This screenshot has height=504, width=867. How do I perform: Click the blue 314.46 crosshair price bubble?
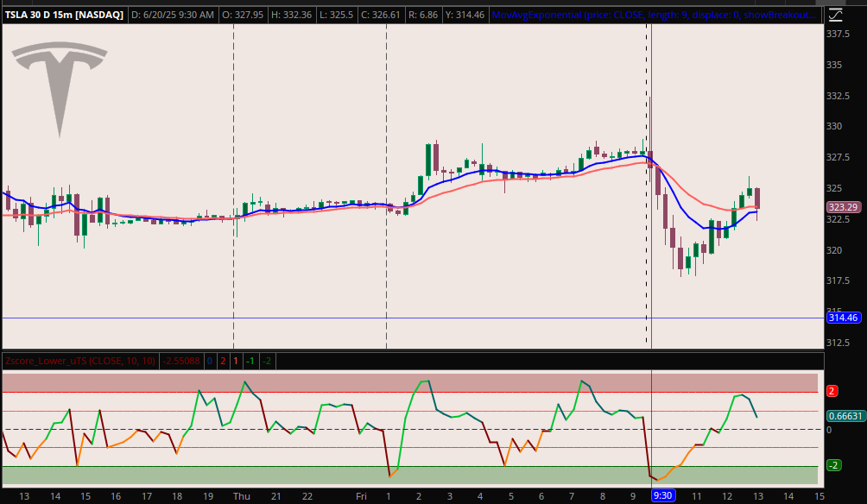coord(843,318)
